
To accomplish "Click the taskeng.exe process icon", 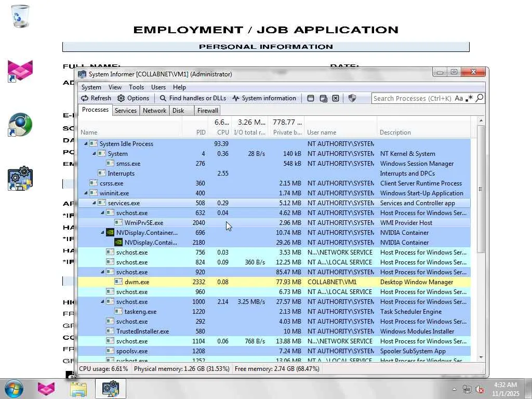I will (118, 311).
